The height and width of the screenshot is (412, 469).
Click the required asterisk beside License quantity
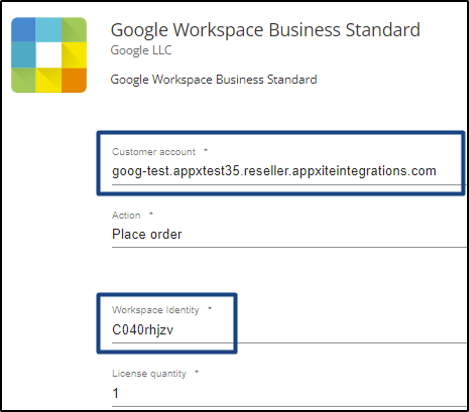tap(196, 372)
